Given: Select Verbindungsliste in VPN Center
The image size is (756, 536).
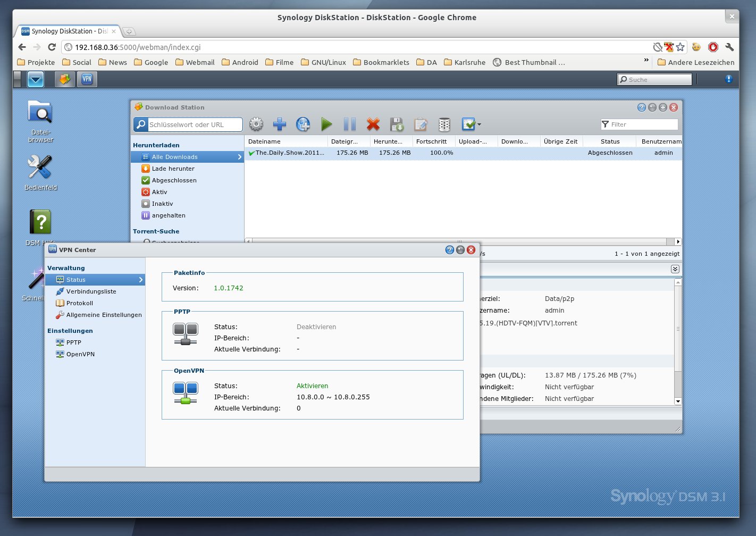Looking at the screenshot, I should click(x=91, y=291).
